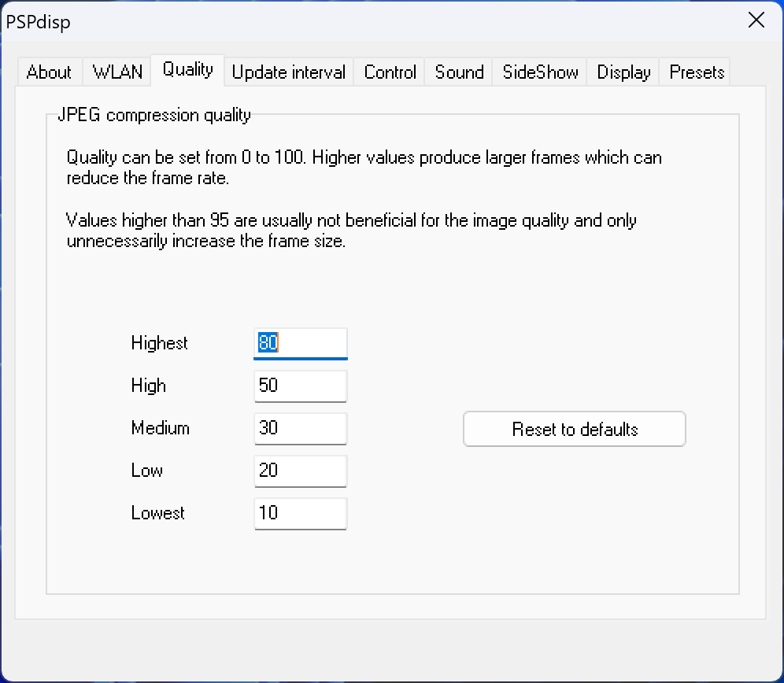Image resolution: width=784 pixels, height=683 pixels.
Task: Switch to the Sound tab
Action: [x=458, y=72]
